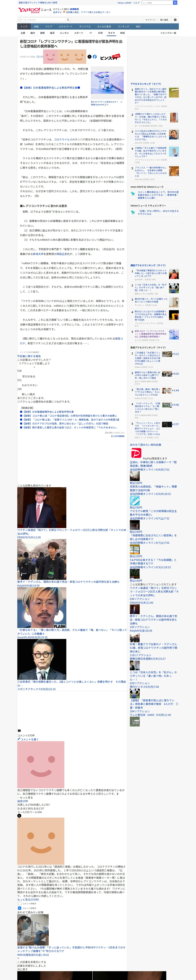Open the マイページ link
The width and height of the screenshot is (196, 980).
(x=150, y=20)
